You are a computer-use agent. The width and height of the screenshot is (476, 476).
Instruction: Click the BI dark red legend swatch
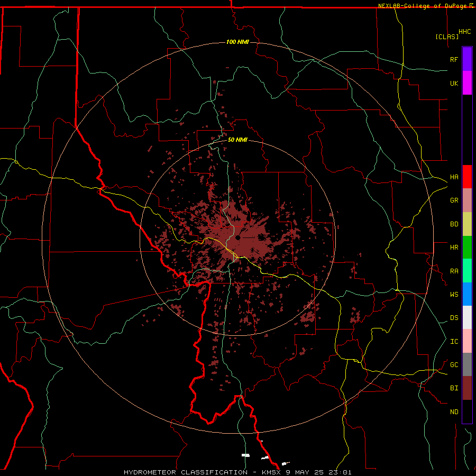[467, 388]
